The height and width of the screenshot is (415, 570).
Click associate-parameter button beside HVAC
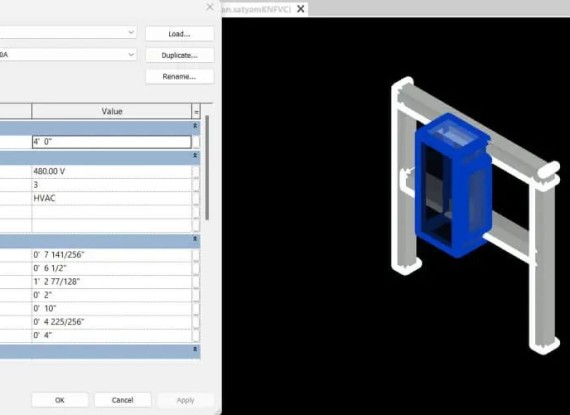(x=196, y=198)
